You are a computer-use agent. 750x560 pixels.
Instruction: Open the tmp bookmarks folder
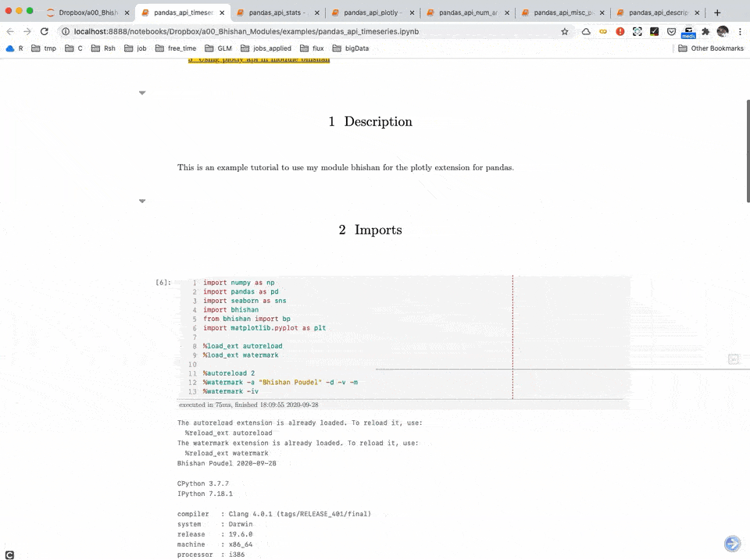pos(44,48)
